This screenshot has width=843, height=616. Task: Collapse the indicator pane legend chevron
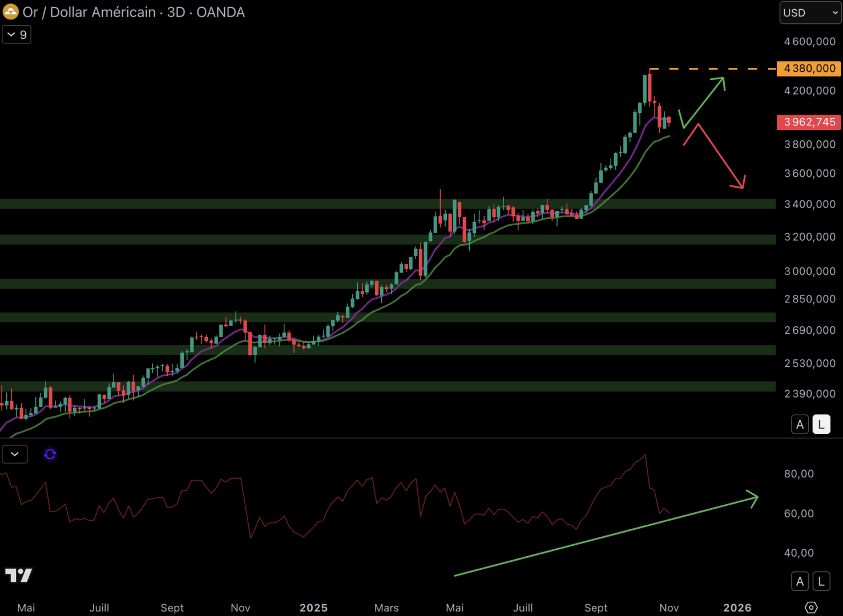point(15,454)
